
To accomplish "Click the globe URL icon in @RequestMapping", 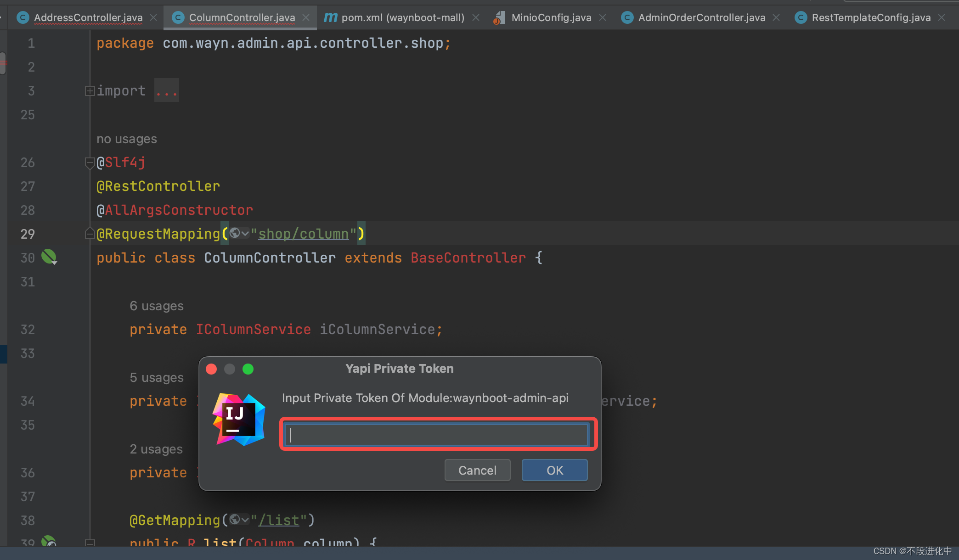I will [235, 233].
